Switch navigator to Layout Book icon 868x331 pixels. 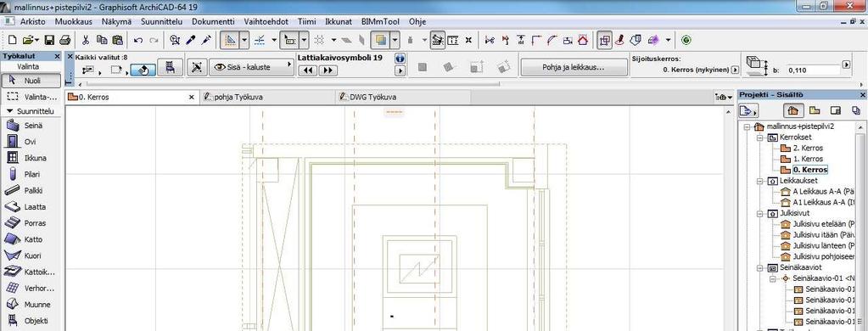click(836, 110)
